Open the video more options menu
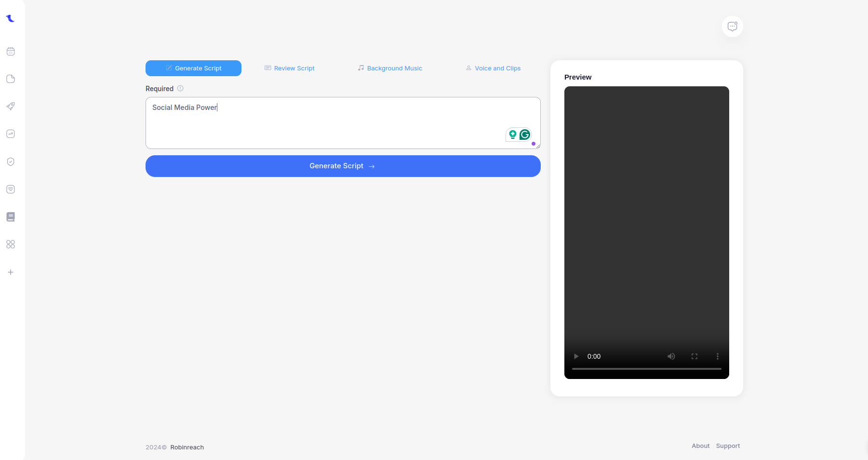 (x=718, y=356)
